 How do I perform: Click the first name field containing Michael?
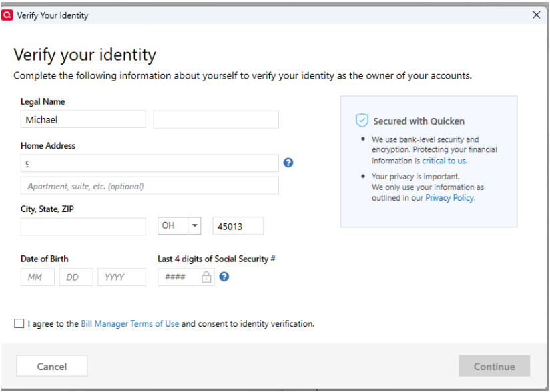click(x=83, y=120)
